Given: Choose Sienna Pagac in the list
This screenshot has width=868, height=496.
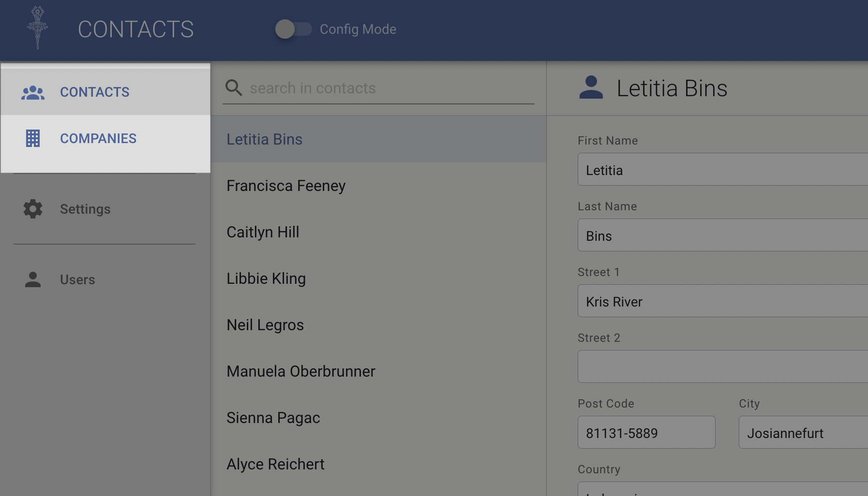Looking at the screenshot, I should click(x=273, y=418).
